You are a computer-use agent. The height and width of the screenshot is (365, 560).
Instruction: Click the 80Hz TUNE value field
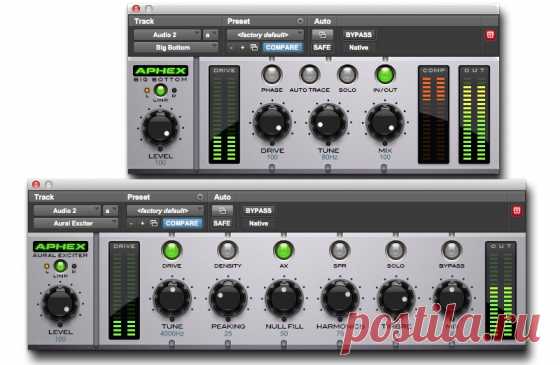[x=329, y=157]
